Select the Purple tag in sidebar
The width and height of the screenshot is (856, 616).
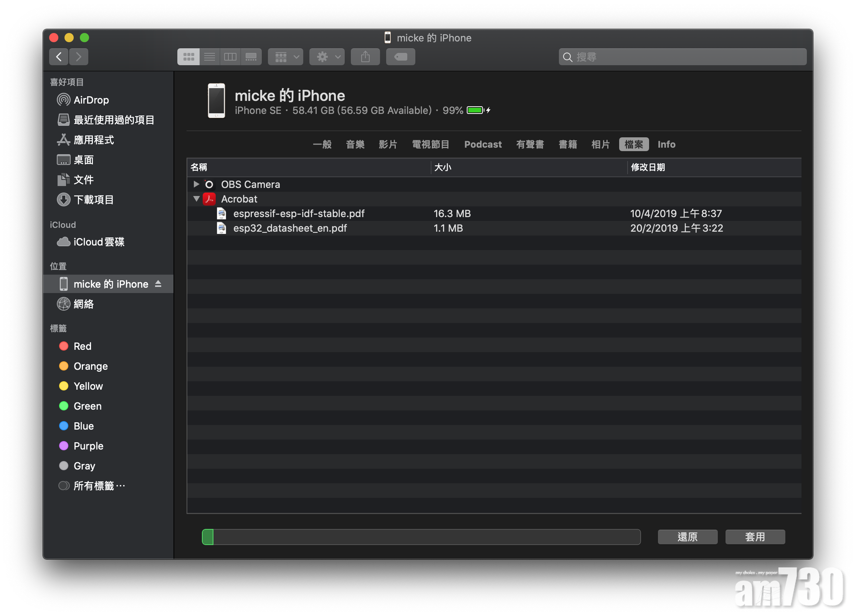pyautogui.click(x=88, y=446)
